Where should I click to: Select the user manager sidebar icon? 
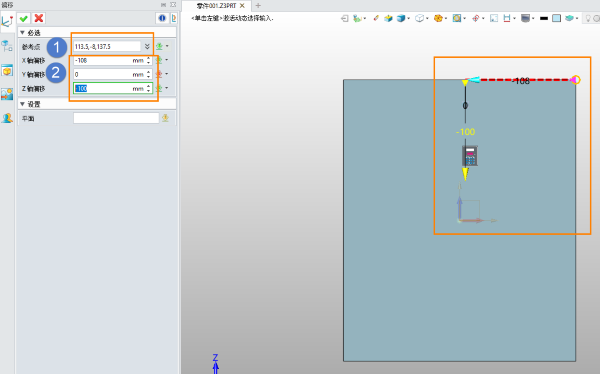coord(7,118)
